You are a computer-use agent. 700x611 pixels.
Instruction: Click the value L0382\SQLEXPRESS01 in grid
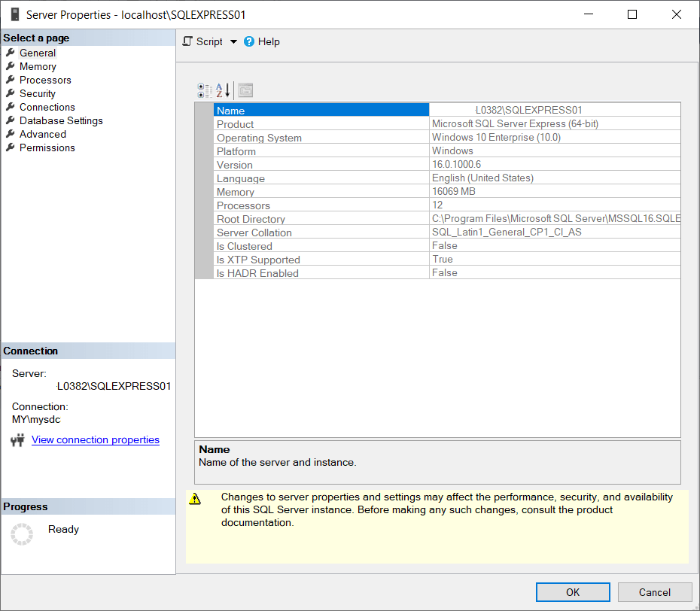coord(528,110)
